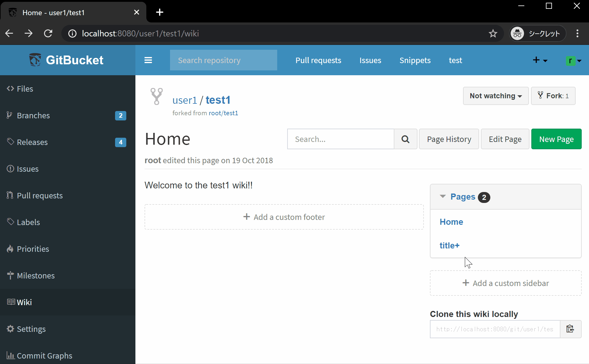Open Pull requests from the top navigation
Image resolution: width=589 pixels, height=364 pixels.
click(x=318, y=60)
